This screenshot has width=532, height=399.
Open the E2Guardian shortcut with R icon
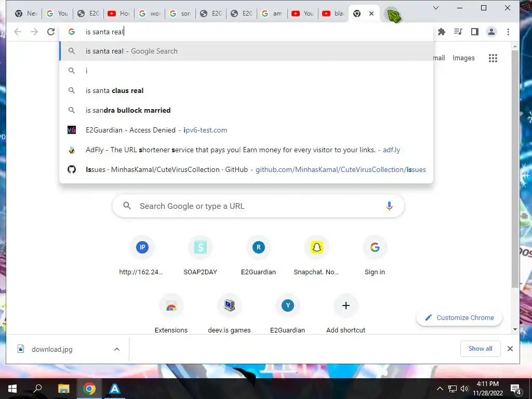(x=259, y=256)
